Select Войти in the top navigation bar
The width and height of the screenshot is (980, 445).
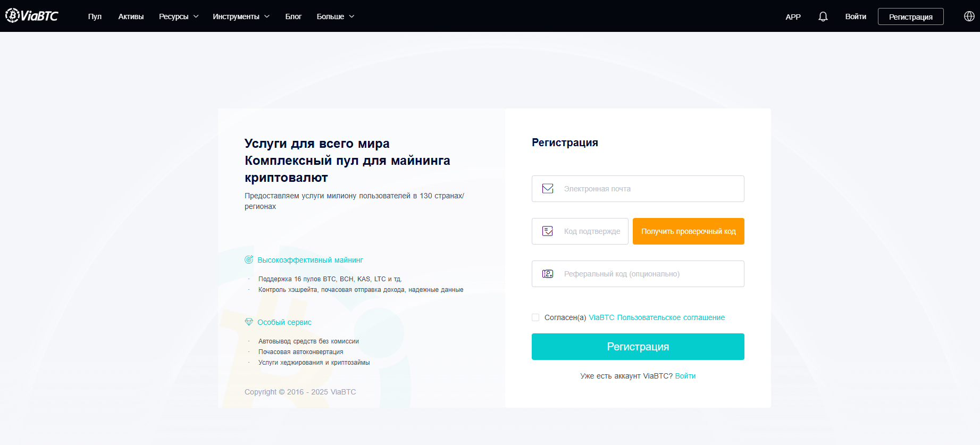(x=856, y=16)
